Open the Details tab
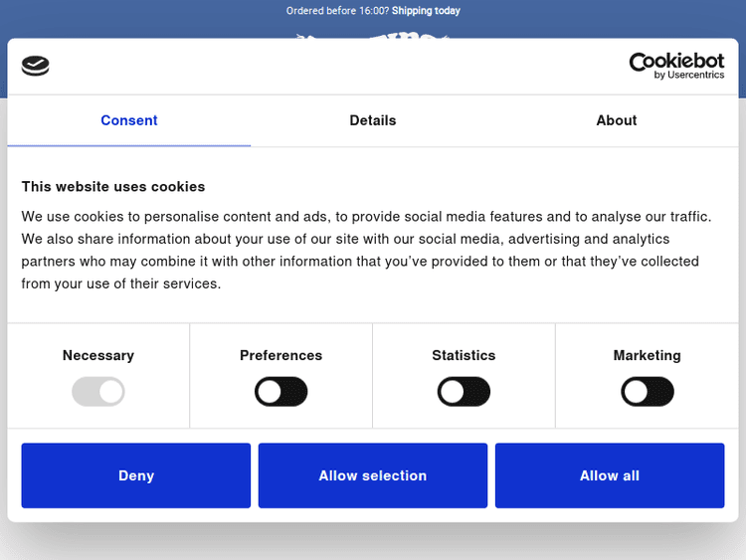This screenshot has width=746, height=560. tap(373, 120)
